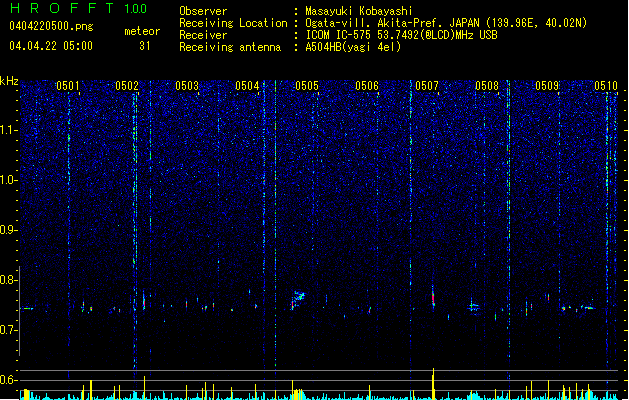Screen dimensions: 629x400
Task: Click the 0507 time marker
Action: click(427, 86)
